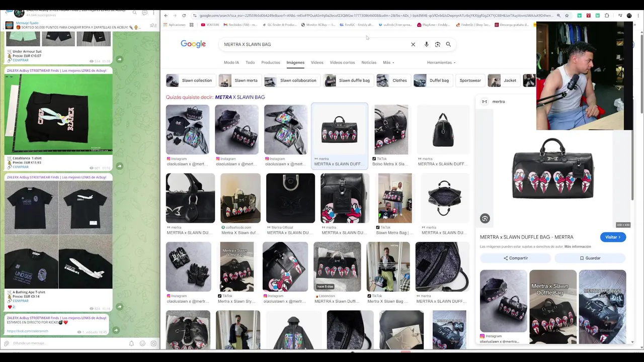Click in the Google search text field
644x362 pixels.
314,44
